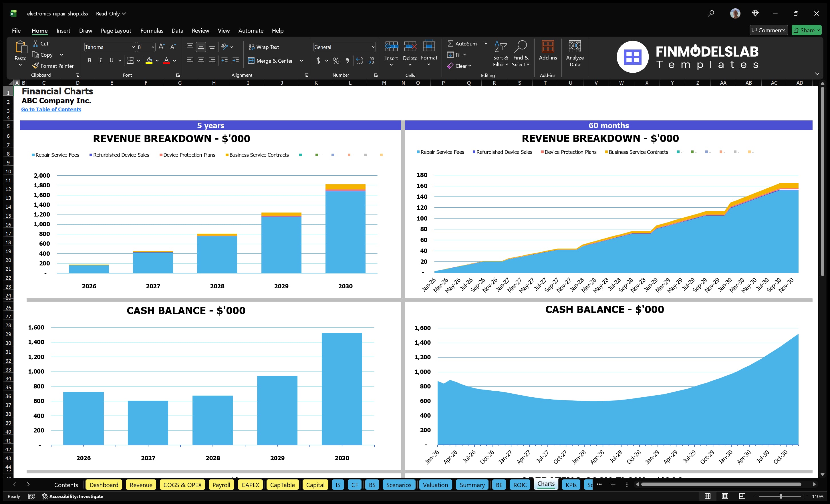This screenshot has height=504, width=830.
Task: Click the Percent Style icon
Action: tap(335, 61)
